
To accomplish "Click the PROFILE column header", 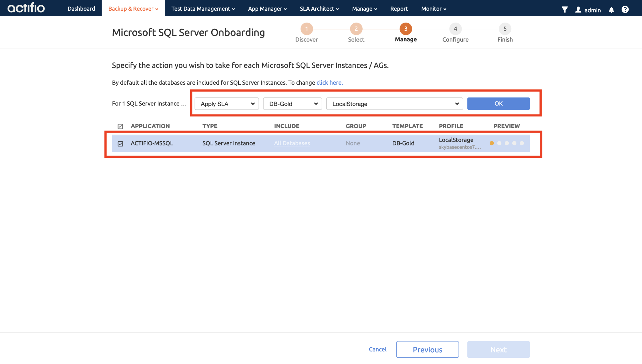I will click(451, 126).
